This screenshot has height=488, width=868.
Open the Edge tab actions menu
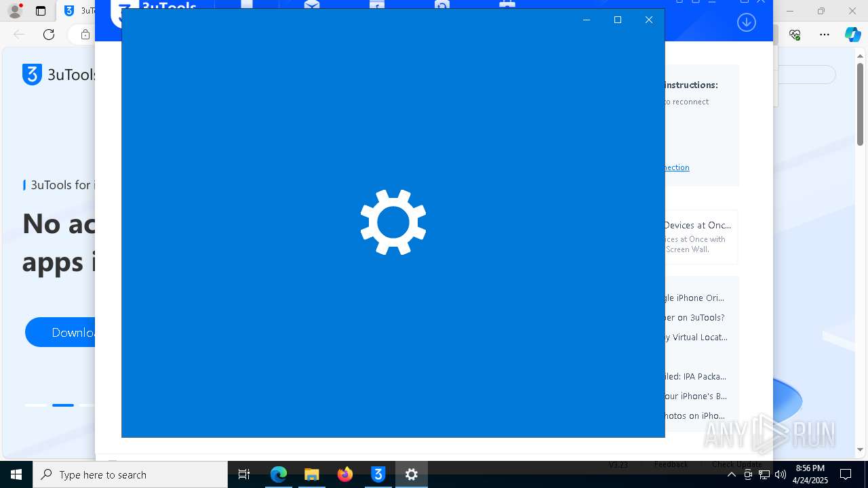(41, 11)
